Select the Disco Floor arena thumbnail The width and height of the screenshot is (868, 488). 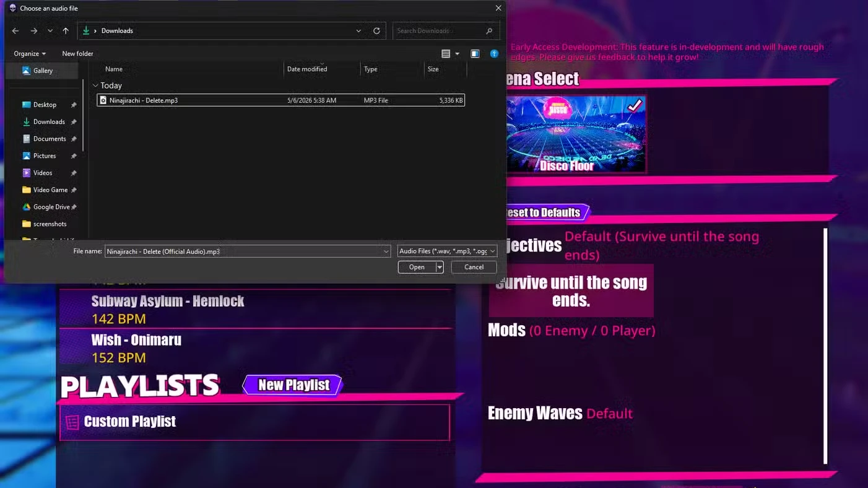click(x=576, y=134)
